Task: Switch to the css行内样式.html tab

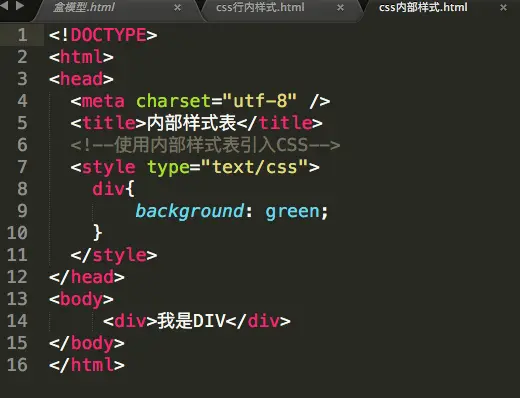Action: [260, 7]
